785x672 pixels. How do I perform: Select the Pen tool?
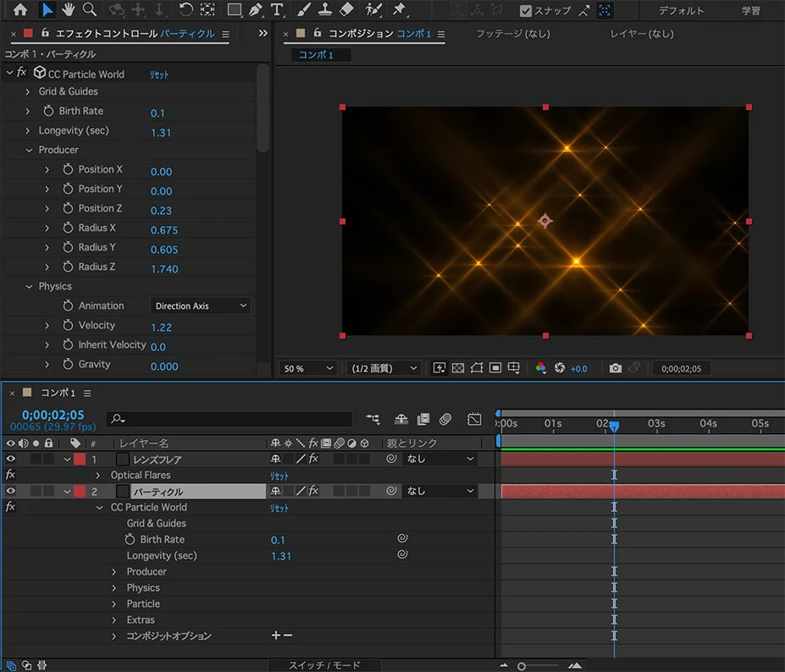pos(255,10)
